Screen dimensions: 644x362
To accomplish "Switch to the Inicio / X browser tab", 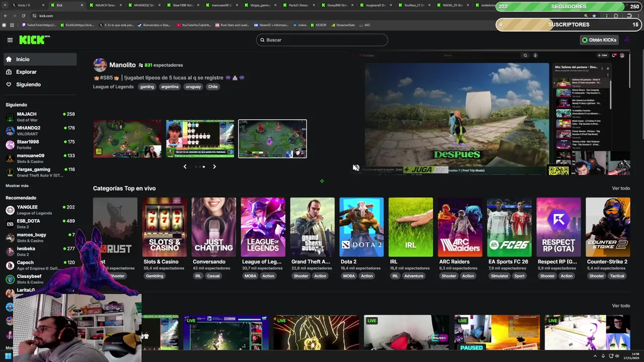I will pos(28,5).
